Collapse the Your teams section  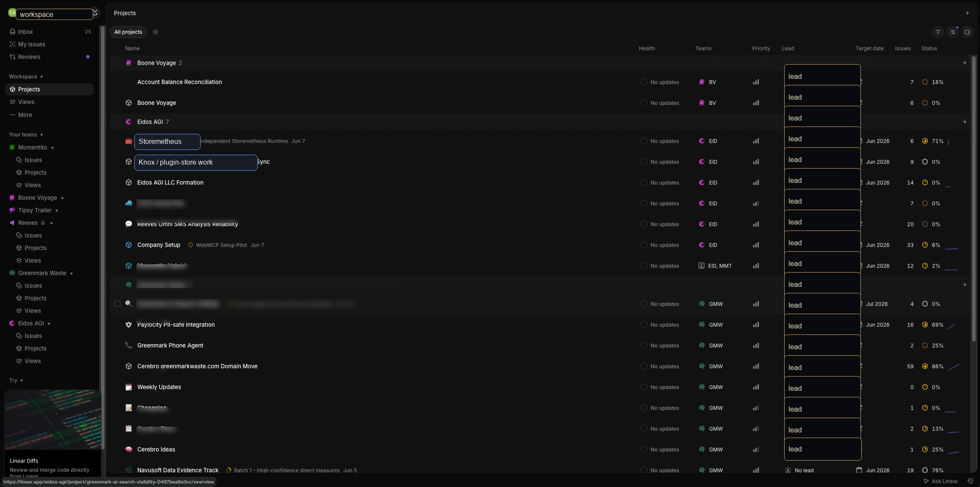click(x=26, y=135)
